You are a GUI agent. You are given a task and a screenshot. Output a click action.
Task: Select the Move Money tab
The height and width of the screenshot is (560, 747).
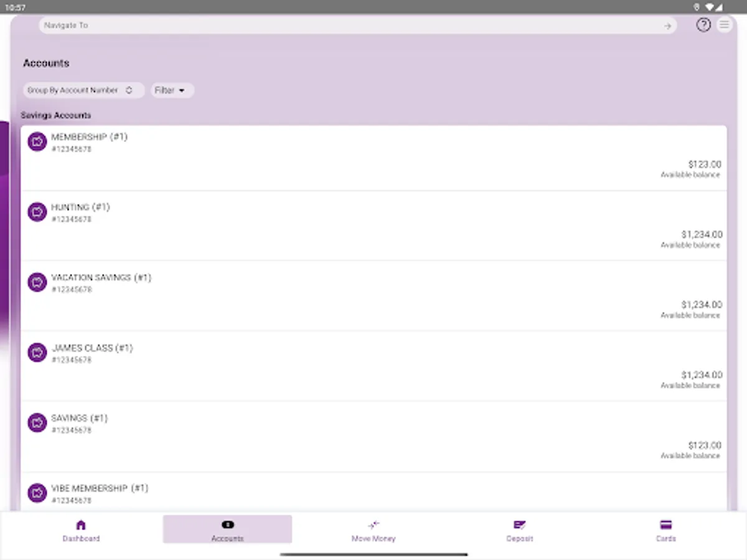374,529
